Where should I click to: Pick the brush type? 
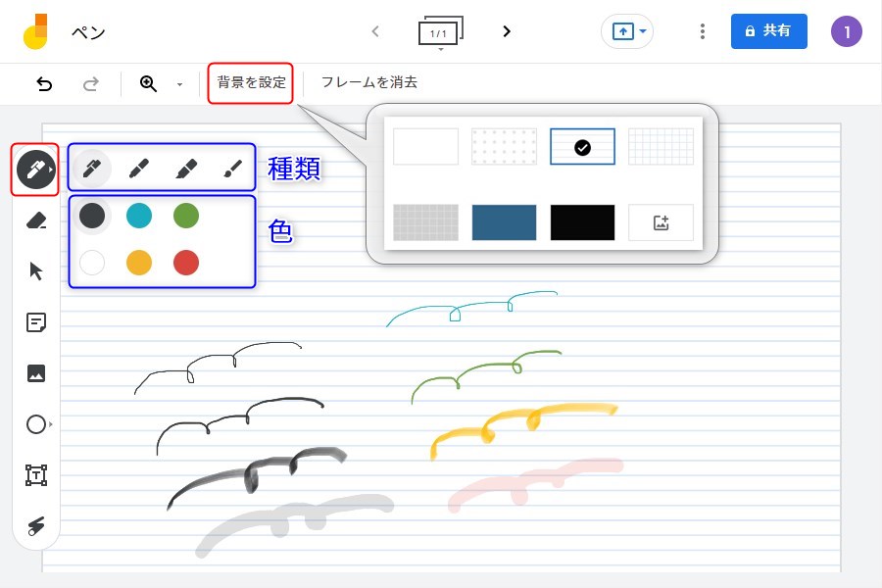coord(233,169)
